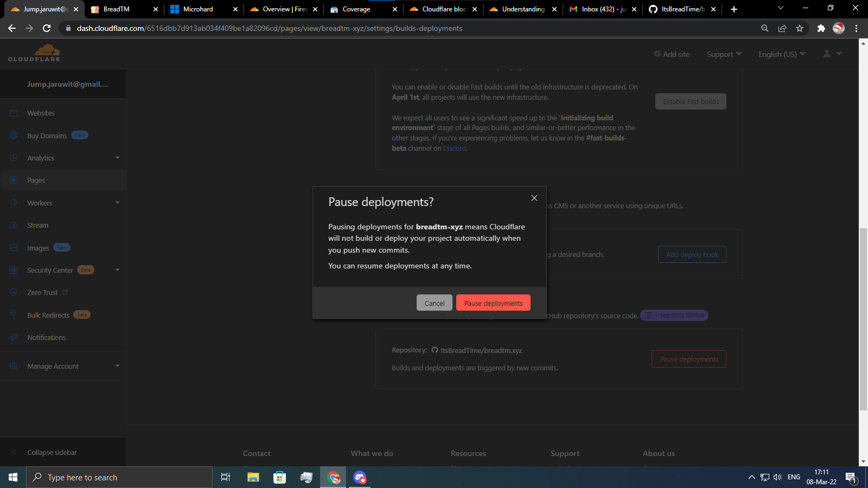Collapse the sidebar
The image size is (868, 488).
tap(52, 452)
